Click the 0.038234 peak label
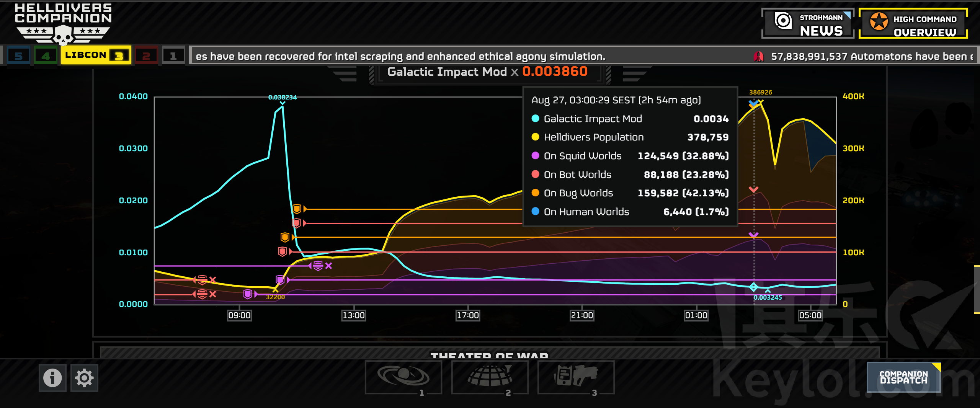 pos(283,97)
